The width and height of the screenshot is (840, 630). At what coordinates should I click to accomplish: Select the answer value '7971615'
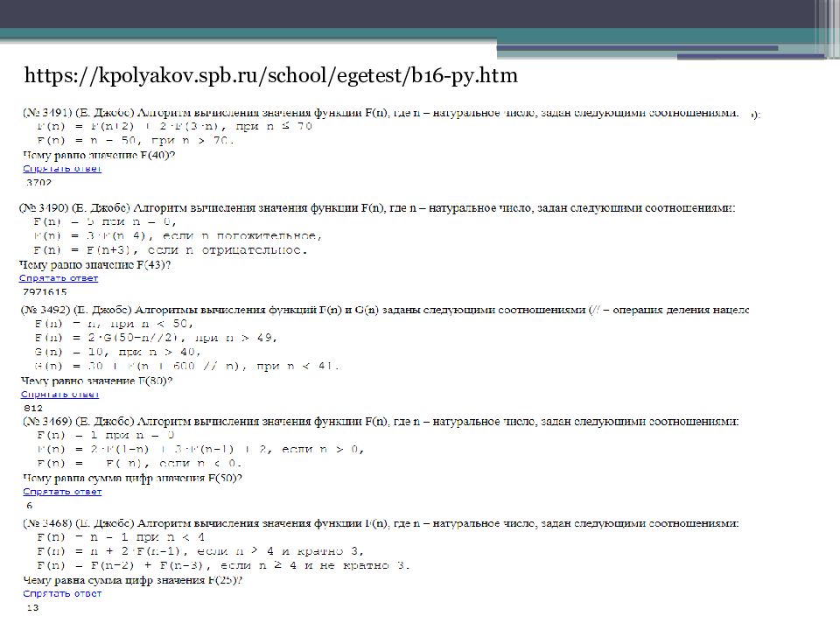(x=45, y=290)
